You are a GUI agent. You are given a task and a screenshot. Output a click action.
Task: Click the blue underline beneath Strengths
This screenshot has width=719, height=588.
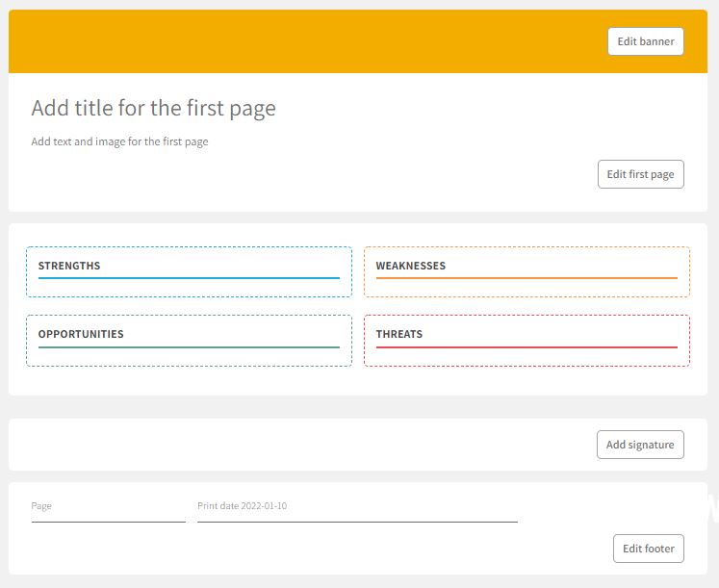(x=189, y=278)
